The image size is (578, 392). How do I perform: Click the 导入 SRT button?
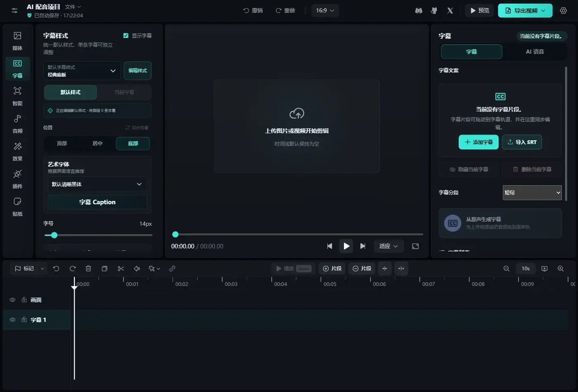(x=522, y=142)
